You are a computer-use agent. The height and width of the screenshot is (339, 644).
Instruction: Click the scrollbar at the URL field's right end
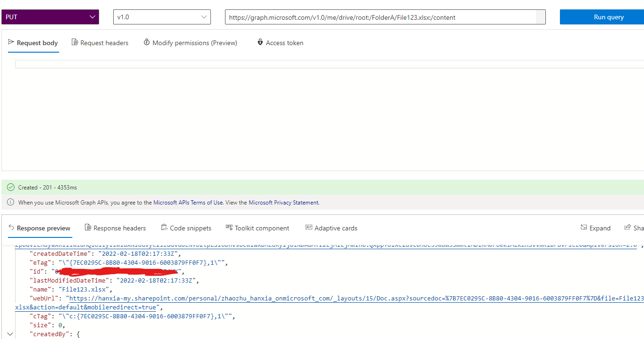coord(541,17)
